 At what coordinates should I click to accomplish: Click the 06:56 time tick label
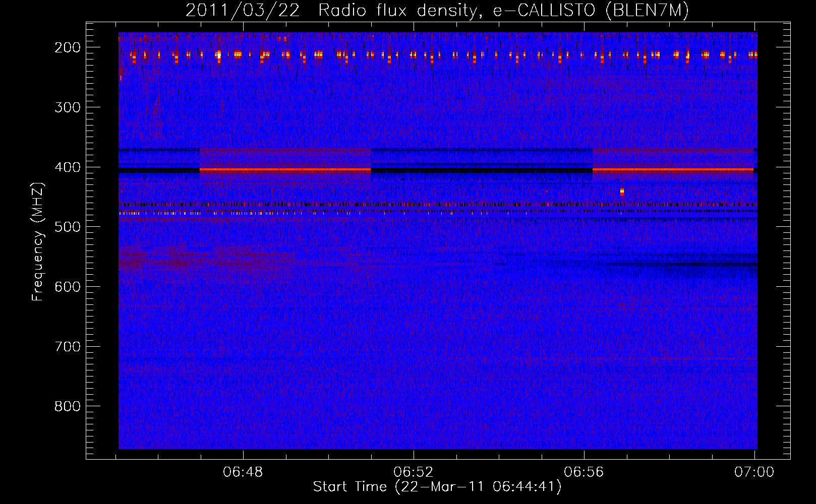tap(584, 472)
